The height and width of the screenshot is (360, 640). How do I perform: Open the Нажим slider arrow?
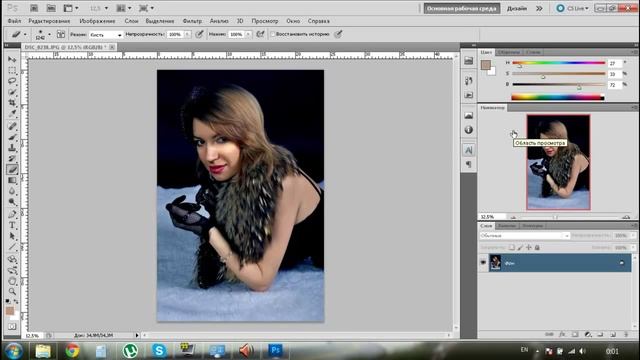click(x=248, y=34)
